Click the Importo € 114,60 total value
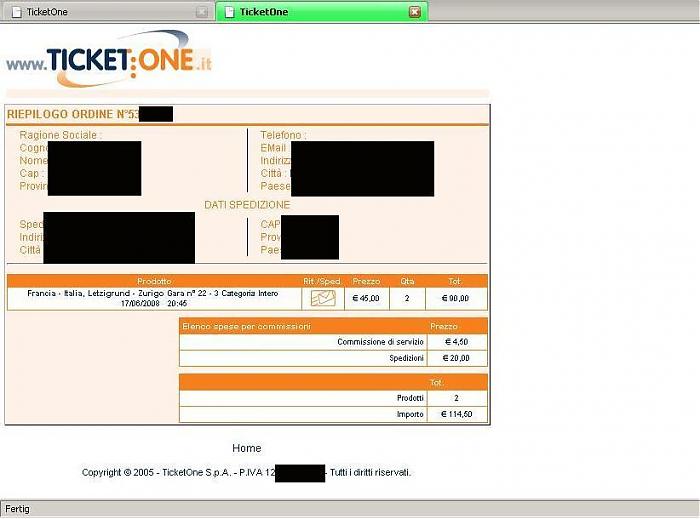The image size is (700, 519). click(x=457, y=414)
